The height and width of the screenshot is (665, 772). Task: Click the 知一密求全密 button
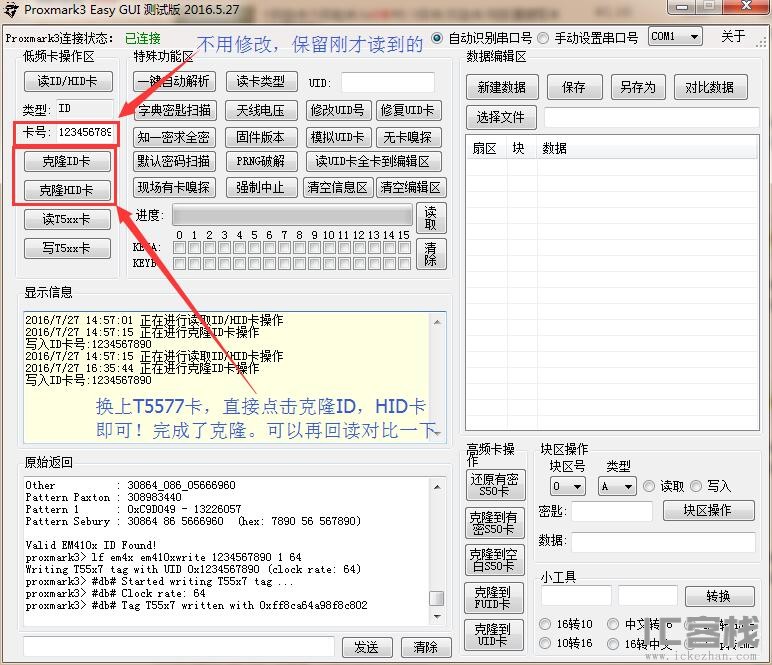(174, 137)
